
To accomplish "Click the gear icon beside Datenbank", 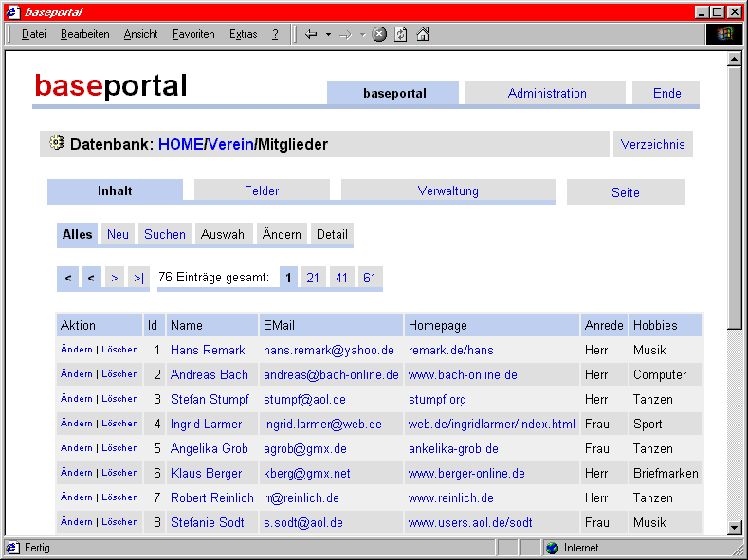I will click(x=57, y=142).
